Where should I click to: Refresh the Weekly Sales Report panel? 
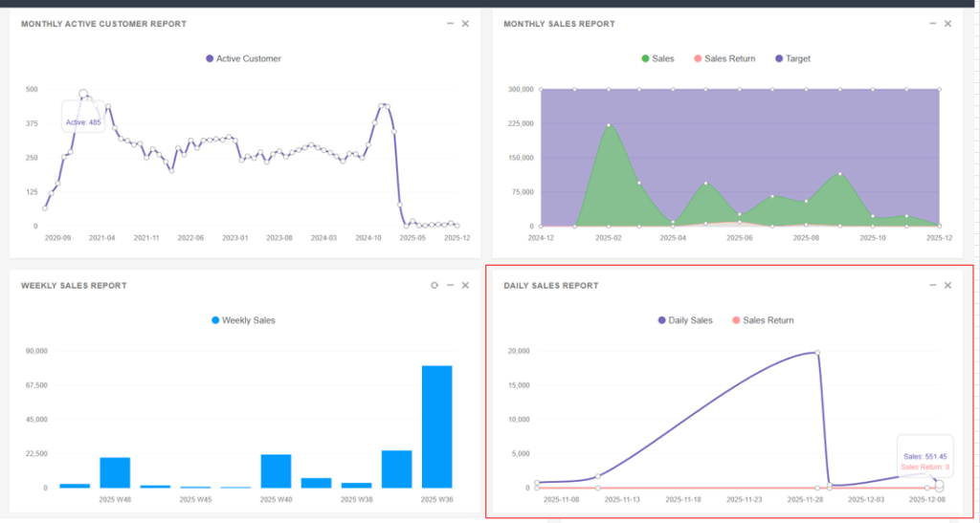[x=434, y=285]
